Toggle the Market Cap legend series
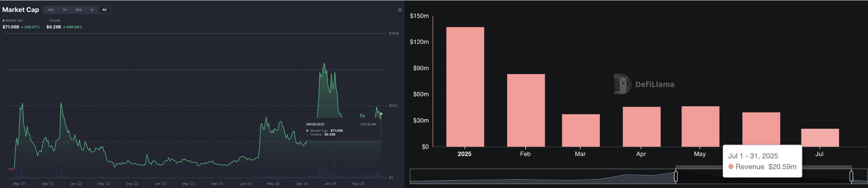This screenshot has height=188, width=868. (x=13, y=21)
